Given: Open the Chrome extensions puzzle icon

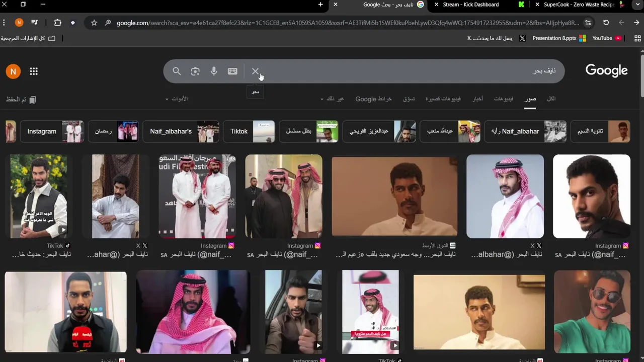Looking at the screenshot, I should [57, 23].
